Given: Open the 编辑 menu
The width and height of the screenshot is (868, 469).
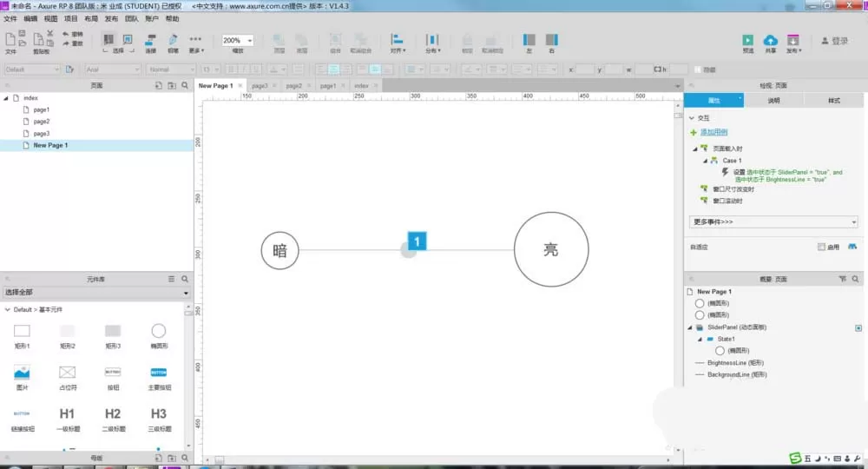Looking at the screenshot, I should tap(30, 19).
